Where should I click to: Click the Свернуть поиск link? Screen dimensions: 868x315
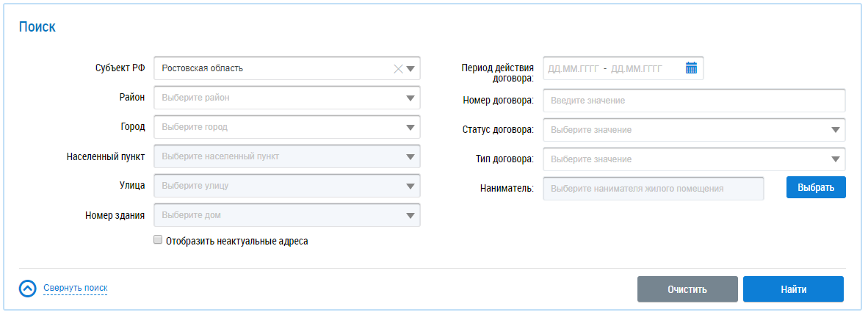coord(76,288)
